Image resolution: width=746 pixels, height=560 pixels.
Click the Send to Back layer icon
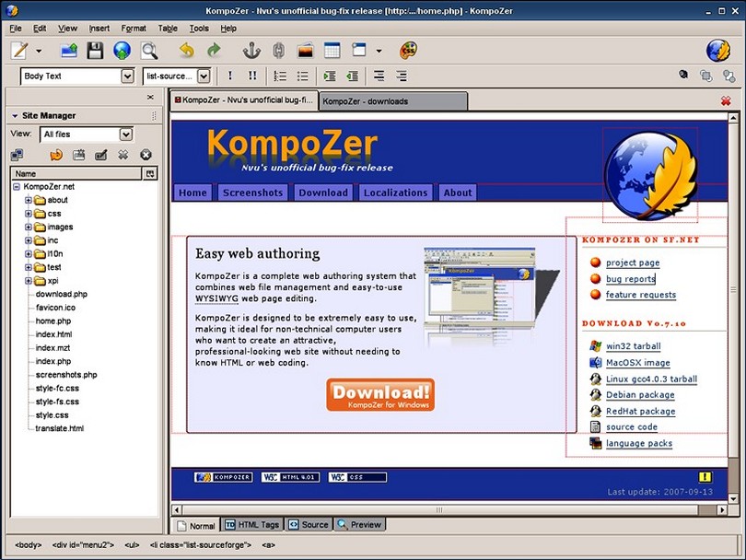tap(729, 76)
